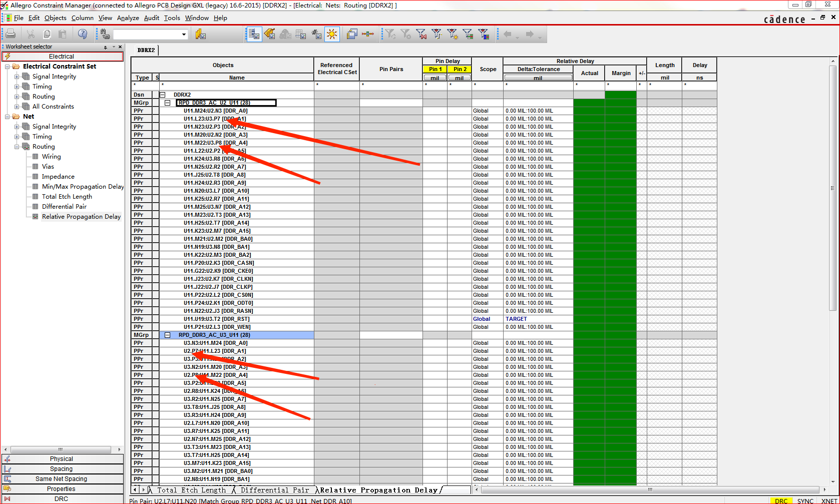
Task: Click the table grid toolbar icon
Action: [301, 34]
